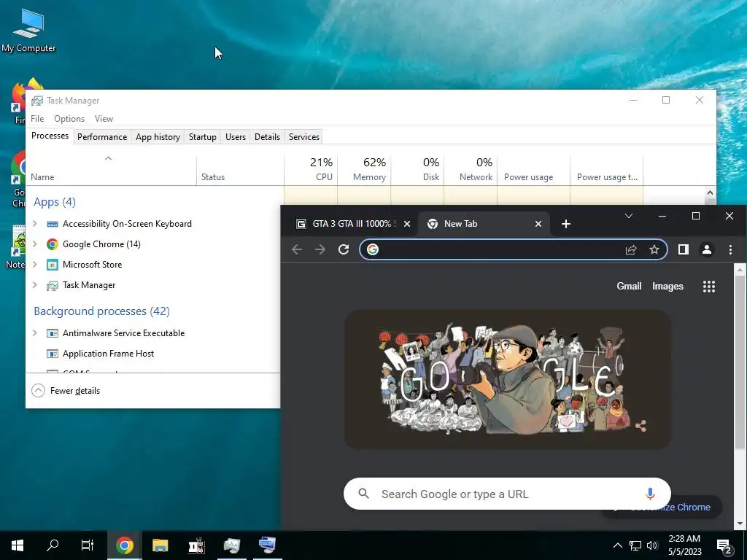This screenshot has width=747, height=560.
Task: Open Task Manager File menu
Action: [37, 119]
